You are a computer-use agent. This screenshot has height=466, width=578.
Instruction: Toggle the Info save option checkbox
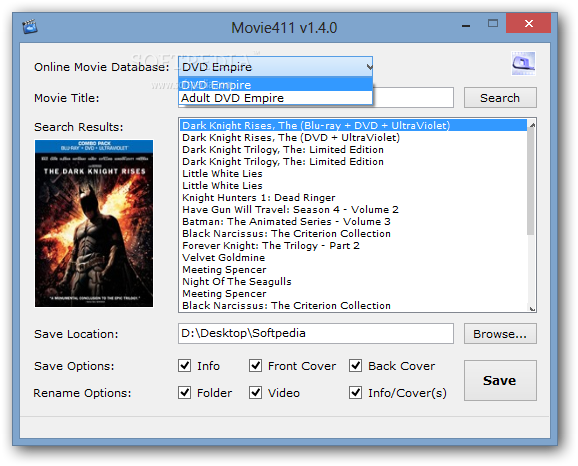[185, 366]
